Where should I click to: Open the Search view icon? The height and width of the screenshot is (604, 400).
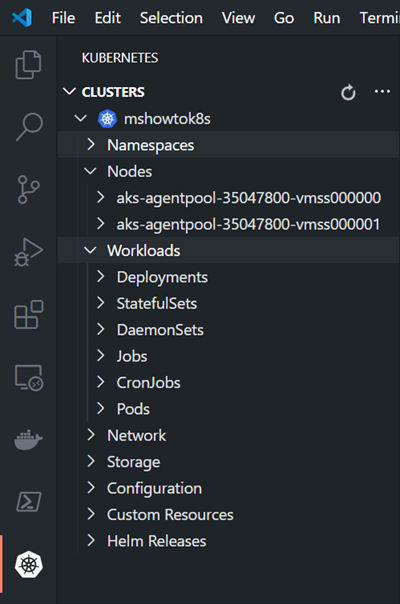29,127
